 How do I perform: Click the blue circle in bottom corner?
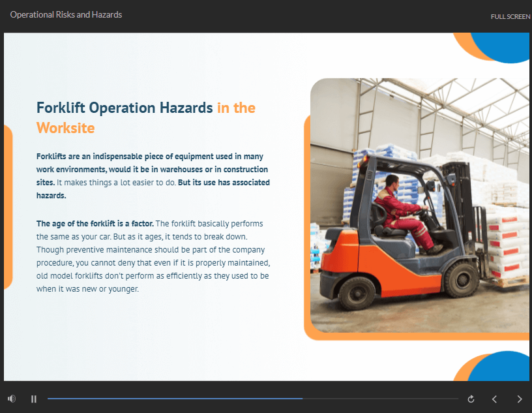pyautogui.click(x=503, y=369)
